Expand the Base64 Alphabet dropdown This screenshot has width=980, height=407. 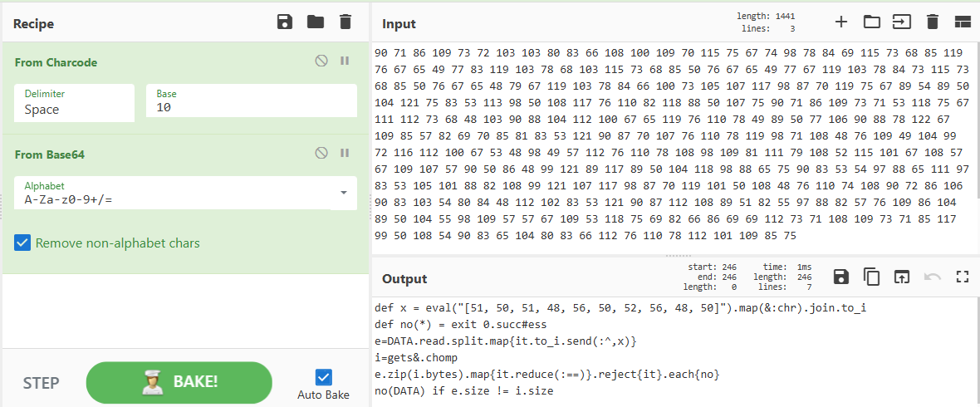344,193
